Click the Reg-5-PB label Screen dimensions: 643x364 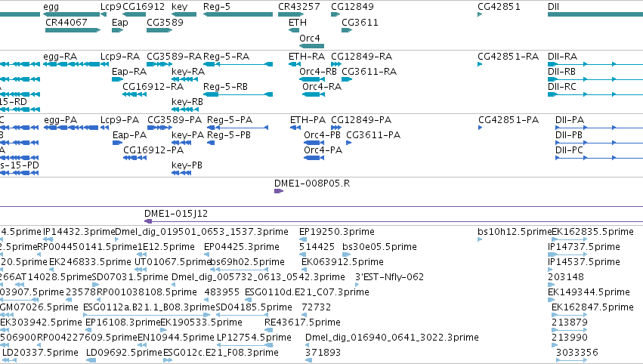coord(229,135)
